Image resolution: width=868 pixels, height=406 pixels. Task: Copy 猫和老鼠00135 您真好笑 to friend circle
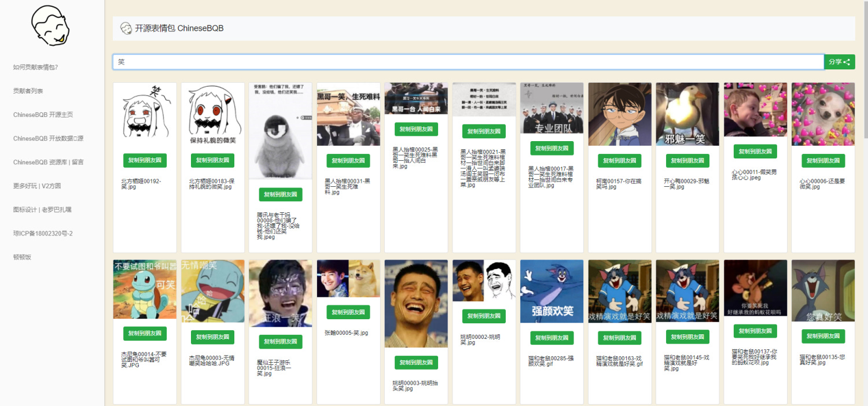[823, 336]
